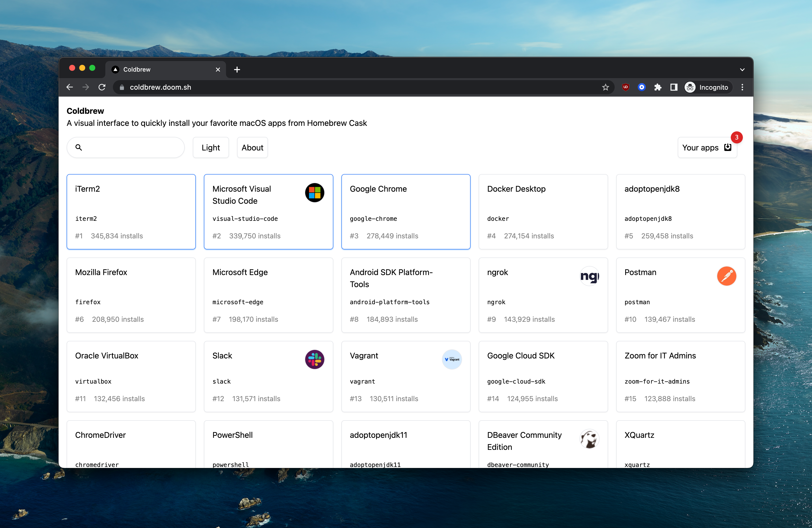Click the tagline mentioning Homebrew Cask
The image size is (812, 528).
(x=217, y=123)
